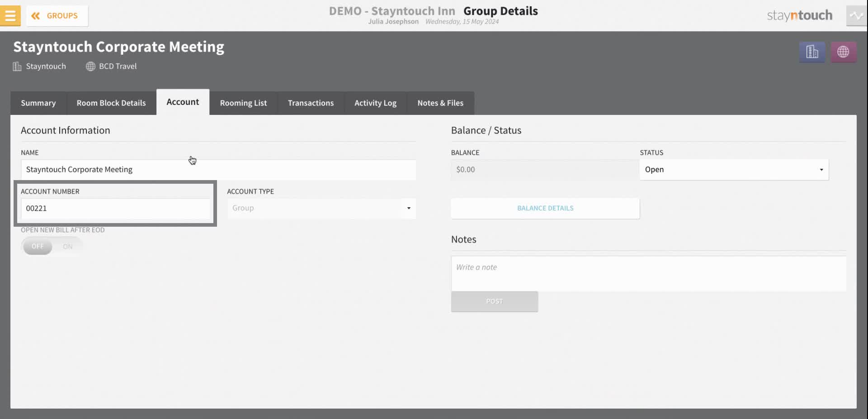Go back to Groups list
868x419 pixels.
click(57, 16)
